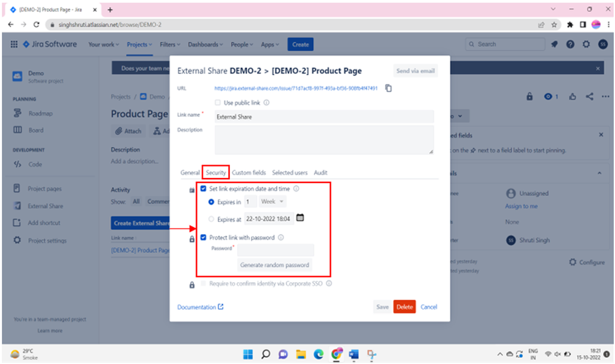Viewport: 615px width, 364px height.
Task: Open Jira notifications icon in header
Action: 554,44
